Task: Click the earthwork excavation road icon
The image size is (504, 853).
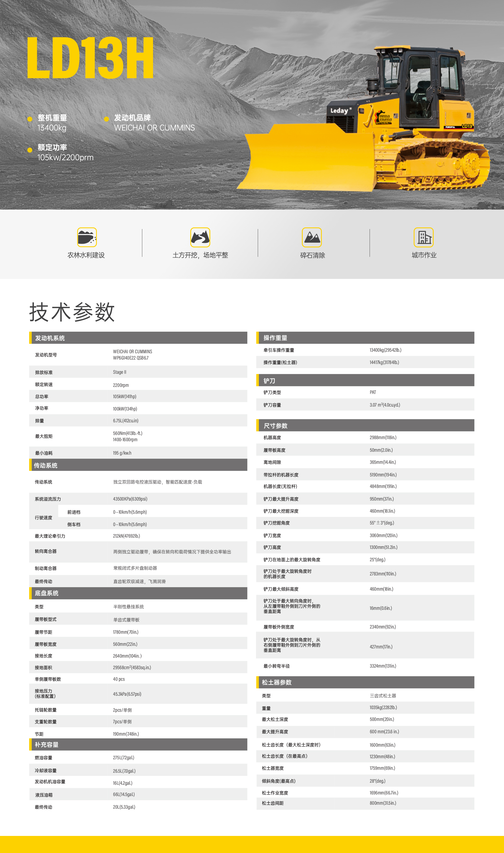Action: tap(200, 237)
